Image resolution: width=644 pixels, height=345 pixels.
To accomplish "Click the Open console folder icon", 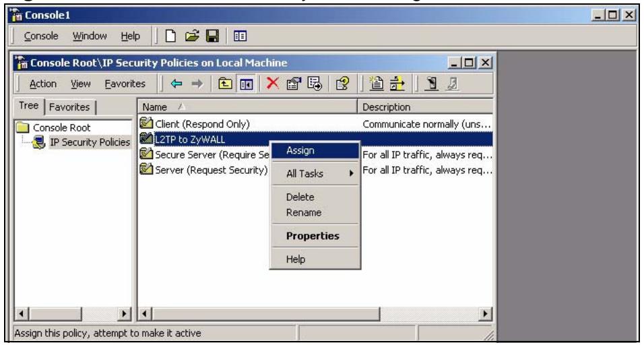I will click(191, 36).
